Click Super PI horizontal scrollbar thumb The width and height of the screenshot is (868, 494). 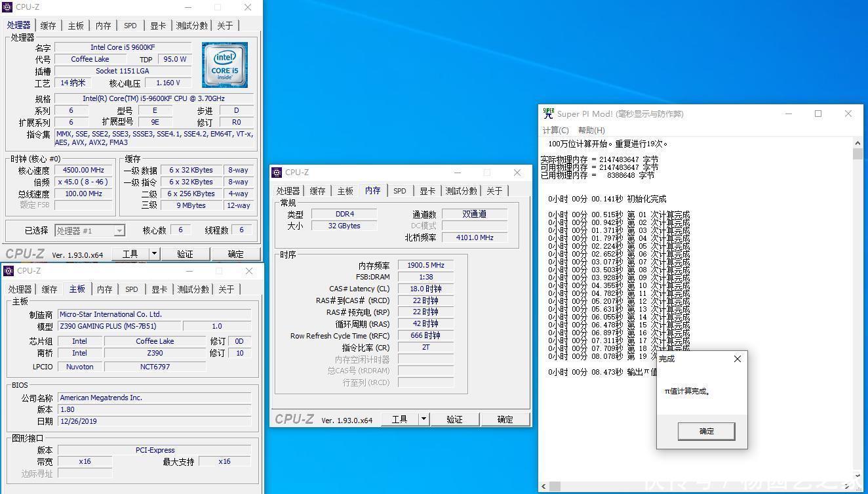(x=555, y=486)
